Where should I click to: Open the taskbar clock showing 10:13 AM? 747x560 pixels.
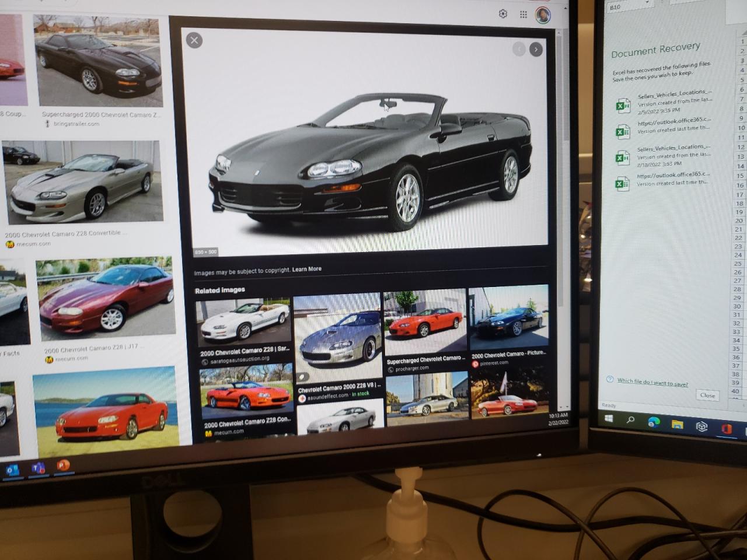click(x=558, y=419)
